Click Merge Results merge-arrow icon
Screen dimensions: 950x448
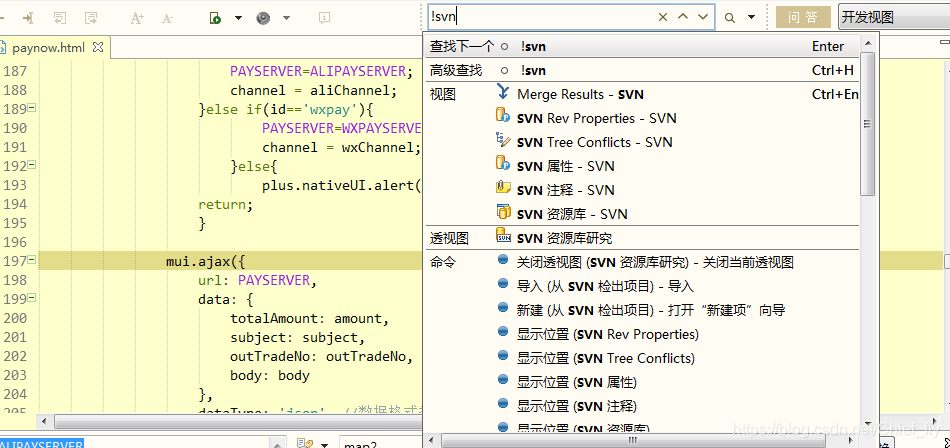[503, 92]
